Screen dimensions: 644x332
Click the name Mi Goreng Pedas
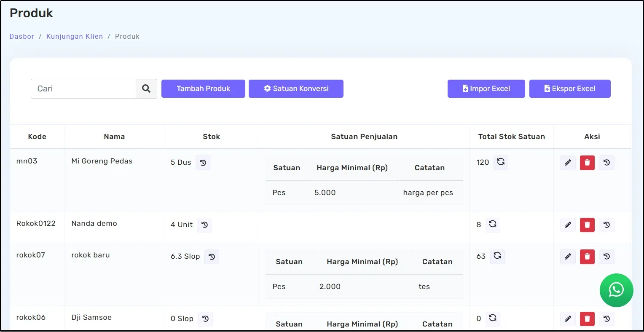pyautogui.click(x=102, y=161)
